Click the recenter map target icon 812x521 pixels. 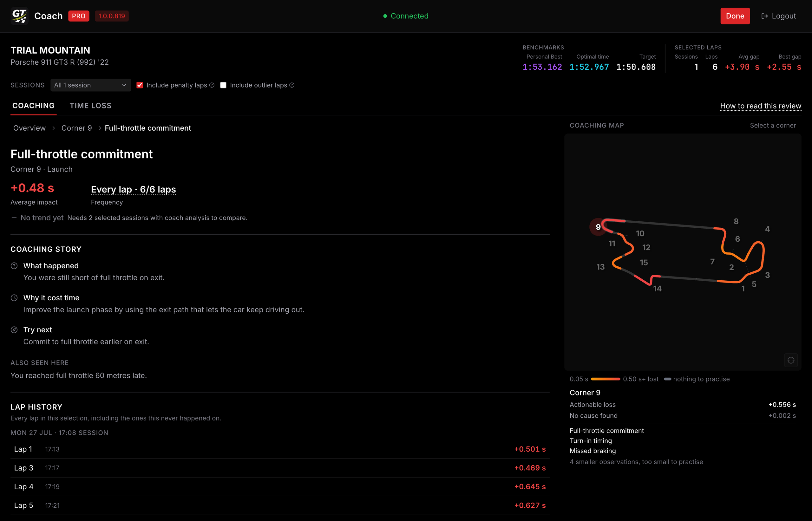791,360
